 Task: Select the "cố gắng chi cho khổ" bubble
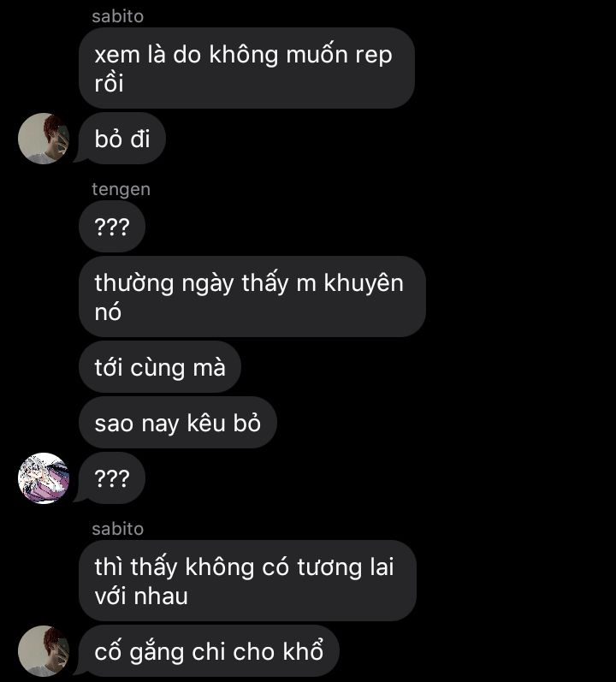point(209,651)
